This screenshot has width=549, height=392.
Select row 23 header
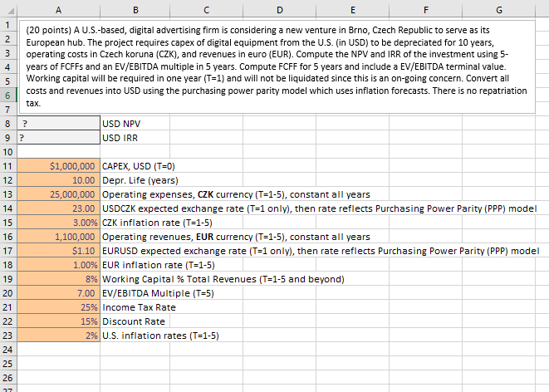(x=8, y=336)
